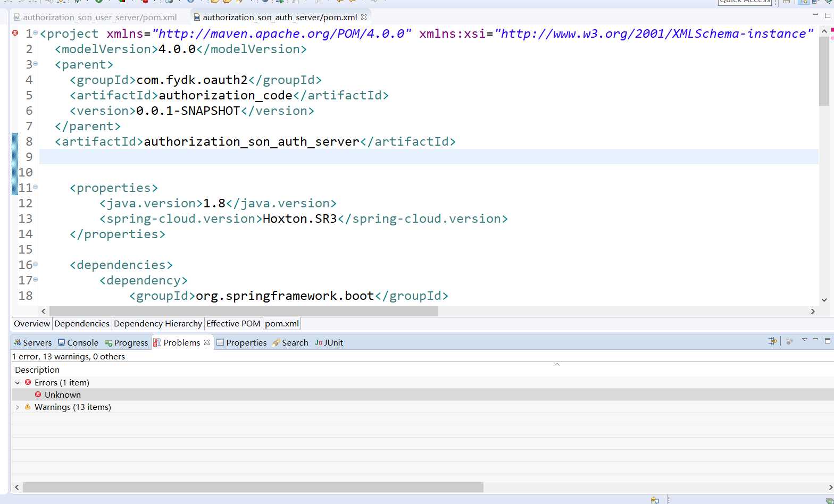Screen dimensions: 834x504
Task: Place cursor on blank line 9
Action: pyautogui.click(x=429, y=157)
